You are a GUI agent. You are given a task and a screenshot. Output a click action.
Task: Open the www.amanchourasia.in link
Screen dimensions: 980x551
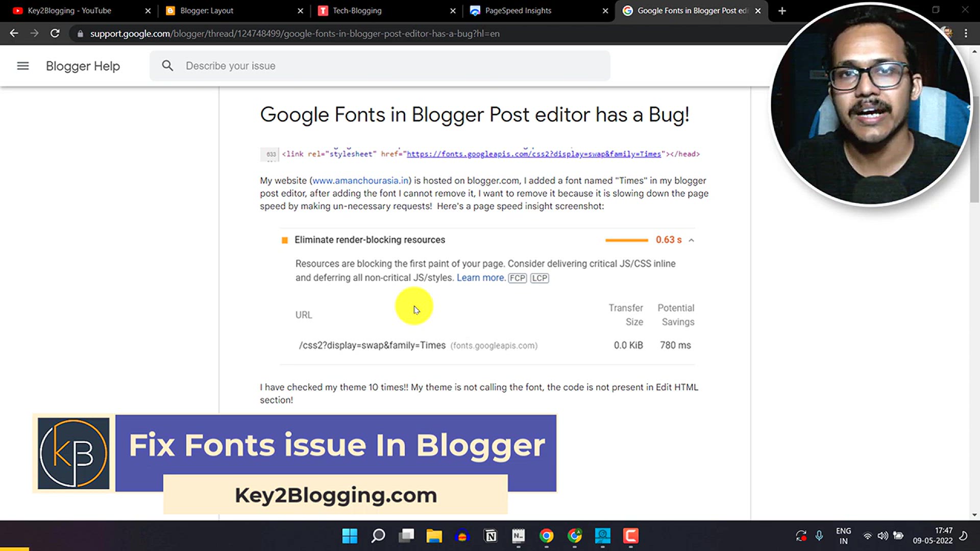coord(360,181)
